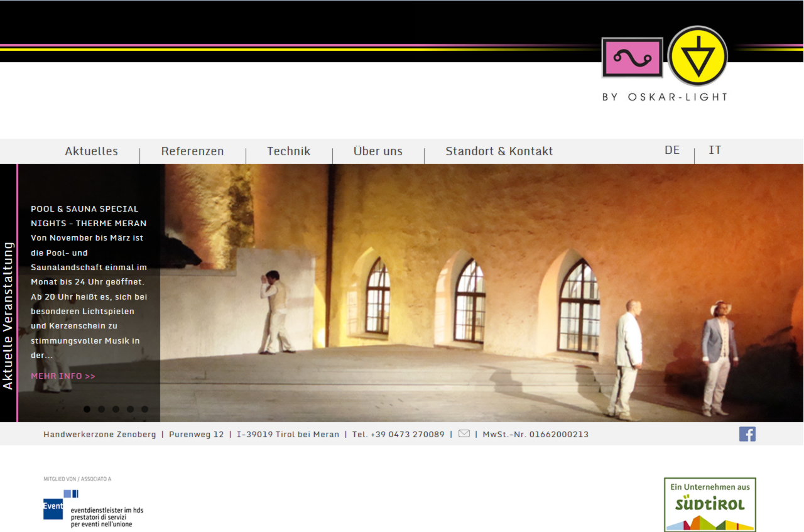Click the Event hds membership logo
The height and width of the screenshot is (532, 804).
click(94, 508)
